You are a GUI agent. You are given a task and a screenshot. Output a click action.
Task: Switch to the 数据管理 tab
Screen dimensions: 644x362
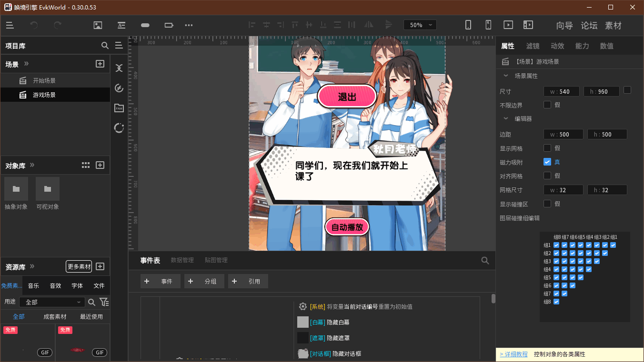pos(183,260)
